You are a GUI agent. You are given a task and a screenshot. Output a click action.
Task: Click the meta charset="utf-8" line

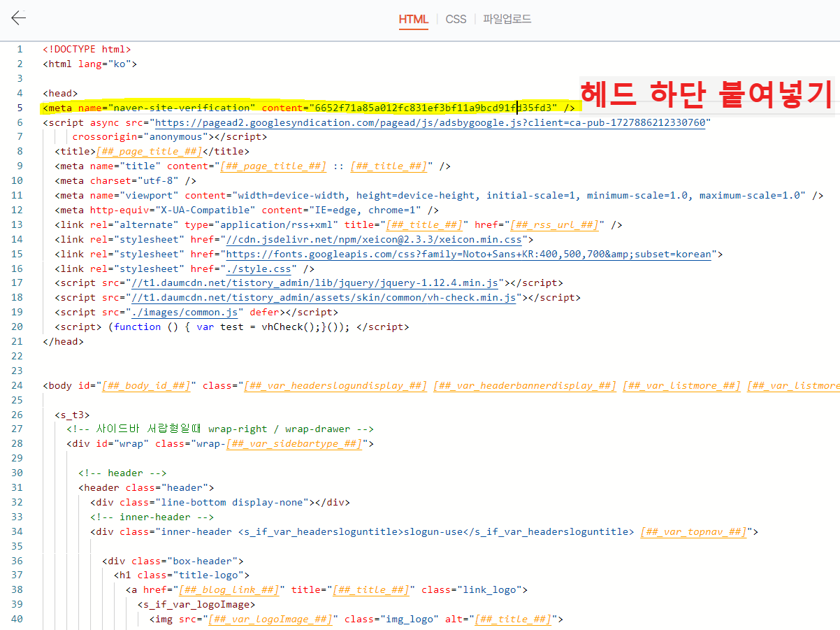pyautogui.click(x=125, y=181)
